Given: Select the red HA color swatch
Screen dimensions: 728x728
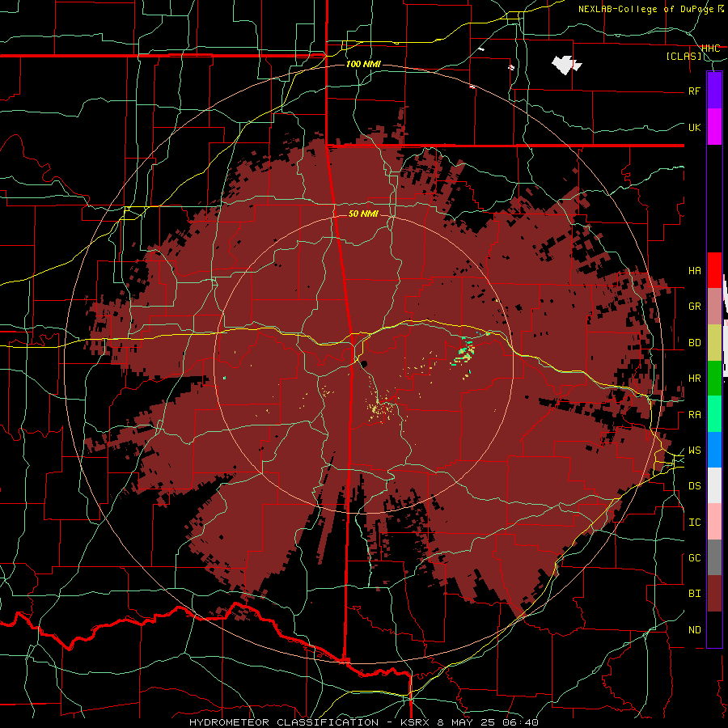Looking at the screenshot, I should tap(714, 270).
